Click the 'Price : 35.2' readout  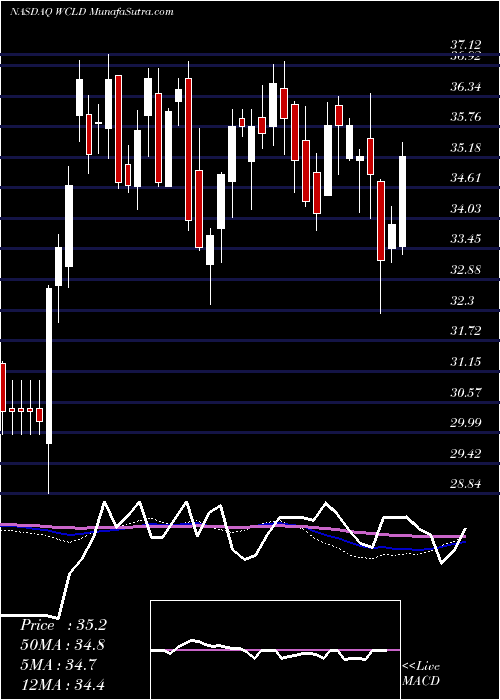63,625
